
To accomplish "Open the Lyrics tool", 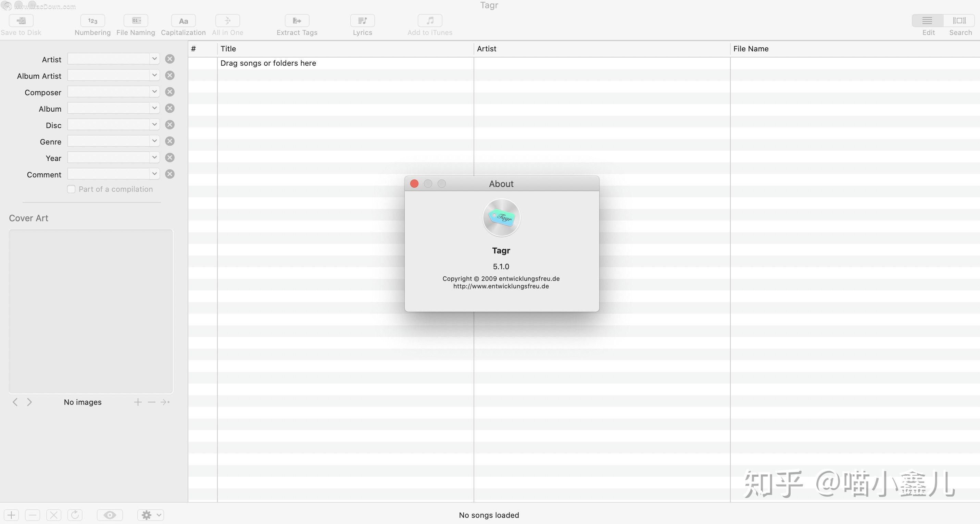I will [363, 21].
